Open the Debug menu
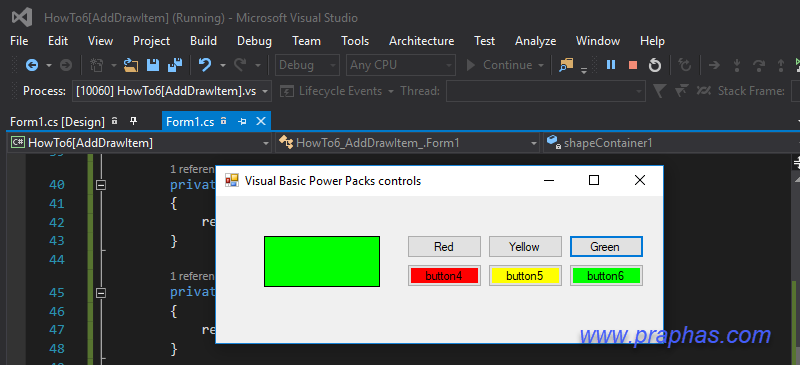The height and width of the screenshot is (365, 800). tap(254, 41)
